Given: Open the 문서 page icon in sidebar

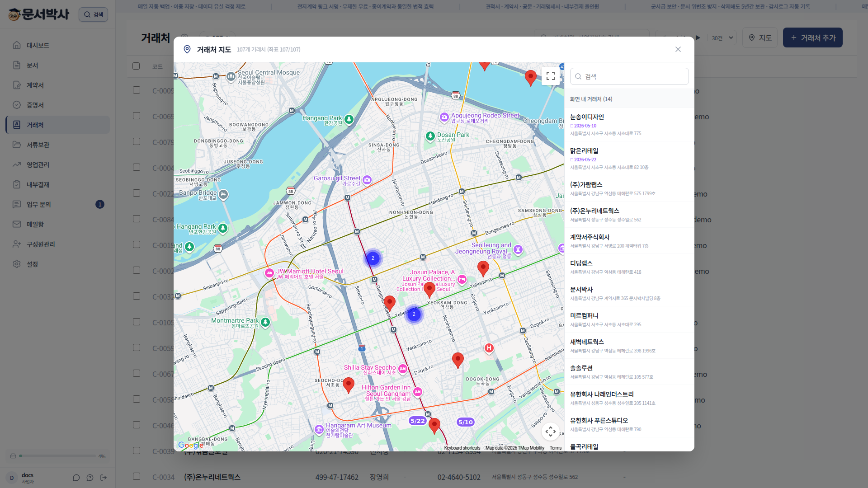Looking at the screenshot, I should (17, 65).
